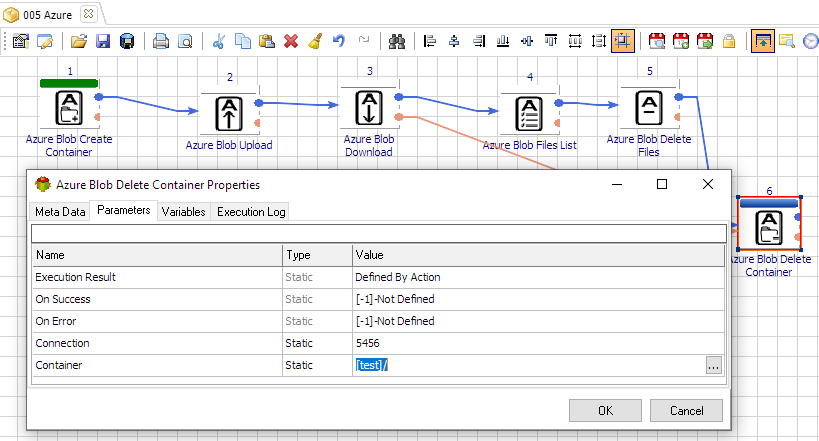Toggle the snap to grid button

pyautogui.click(x=623, y=41)
